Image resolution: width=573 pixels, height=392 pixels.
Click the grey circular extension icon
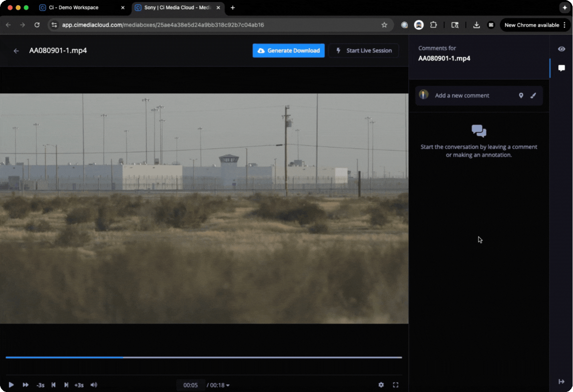point(404,25)
